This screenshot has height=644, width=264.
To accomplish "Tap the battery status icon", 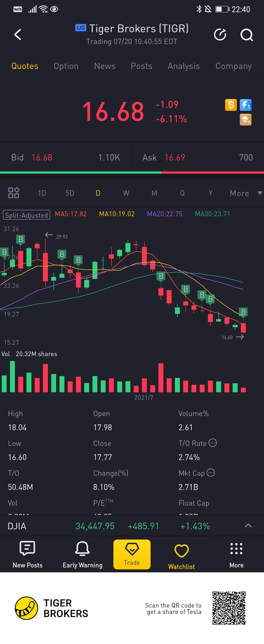I will pos(222,9).
